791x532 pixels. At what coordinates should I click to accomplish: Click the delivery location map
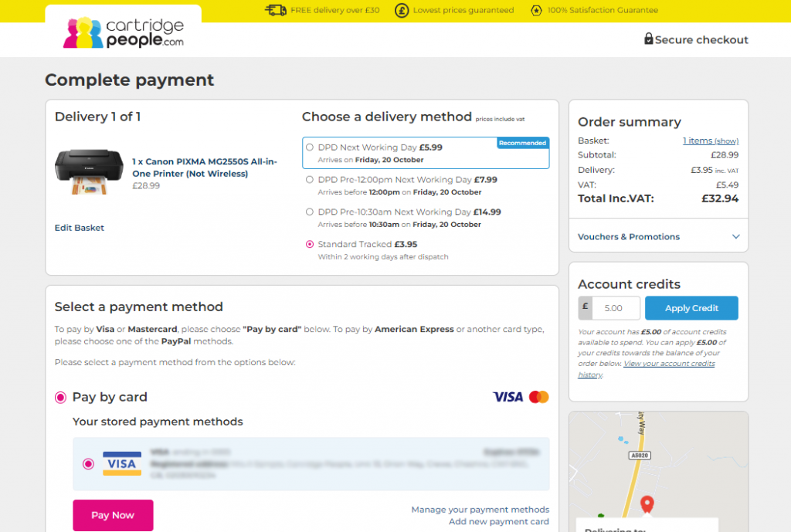[658, 472]
